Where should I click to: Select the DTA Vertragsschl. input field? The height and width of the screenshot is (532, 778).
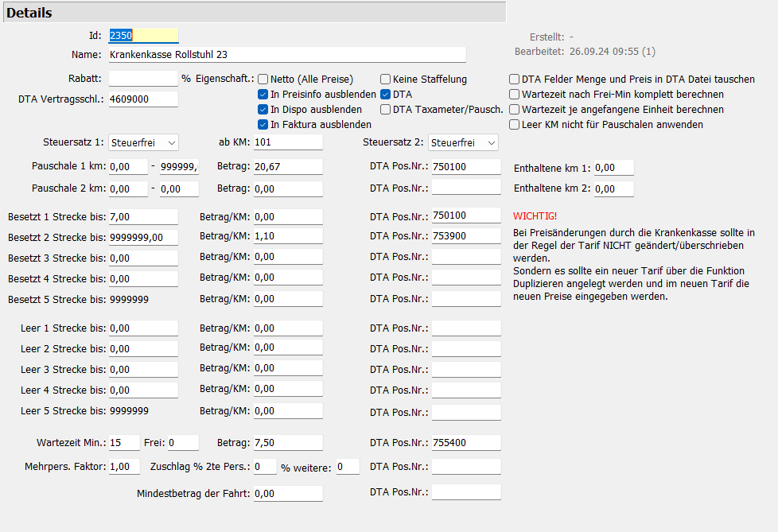tap(143, 99)
